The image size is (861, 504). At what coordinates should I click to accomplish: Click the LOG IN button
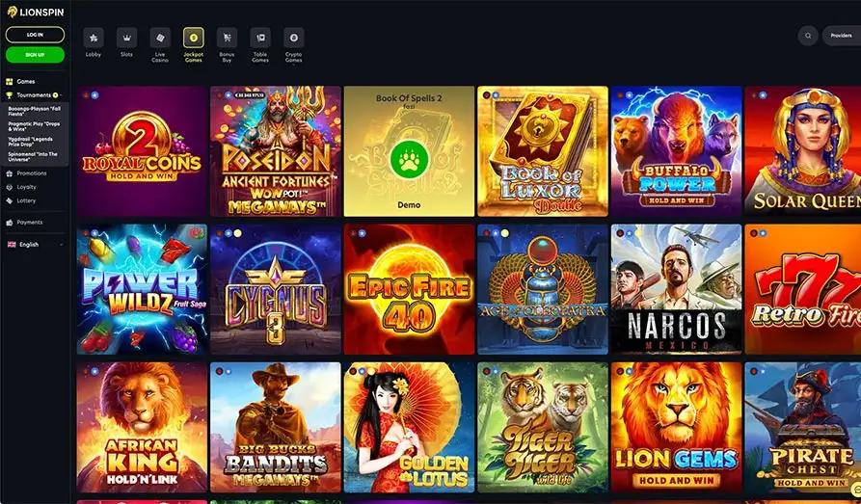35,35
